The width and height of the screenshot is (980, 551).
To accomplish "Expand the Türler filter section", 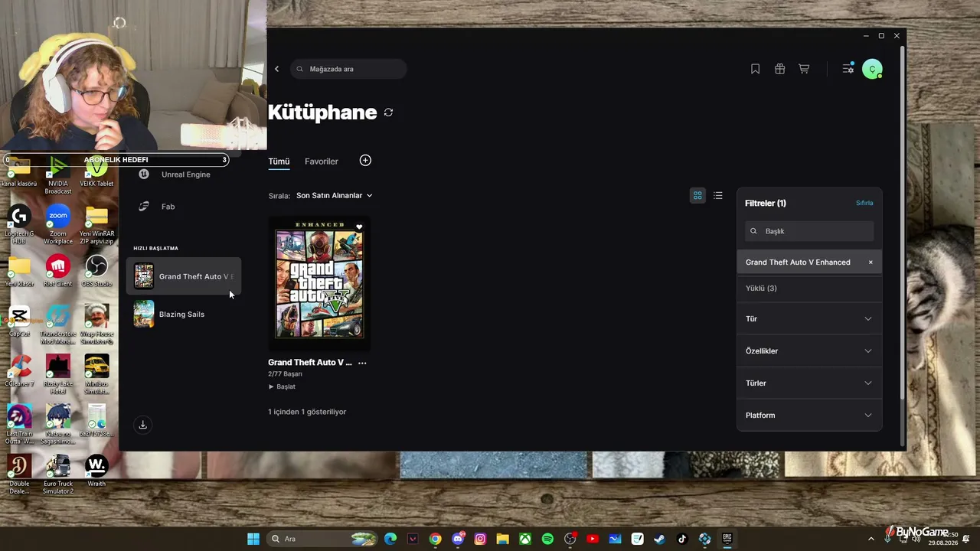I will click(x=809, y=383).
